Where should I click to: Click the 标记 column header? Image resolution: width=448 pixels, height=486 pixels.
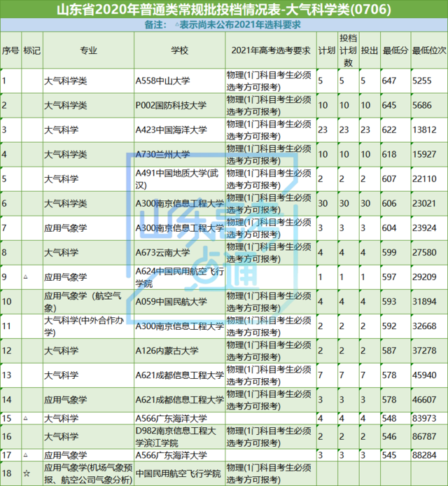pyautogui.click(x=32, y=50)
